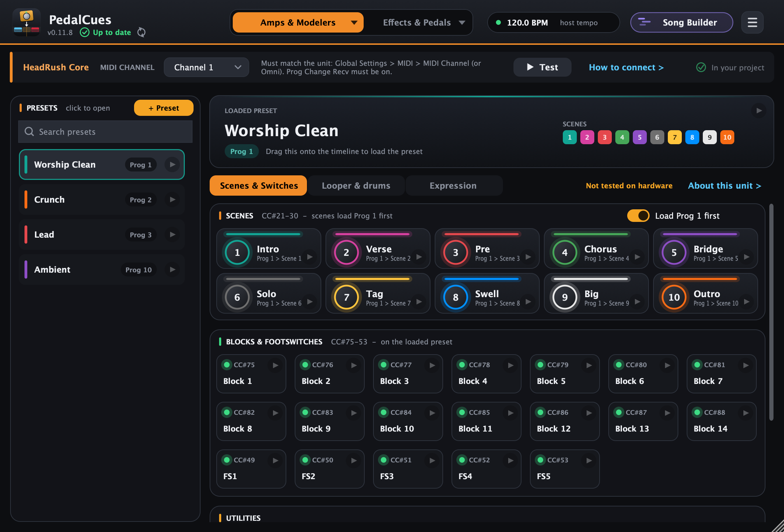This screenshot has width=784, height=532.
Task: Toggle Block 5 green status dot
Action: [x=540, y=365]
